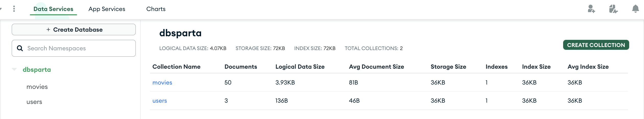Click the small dropdown arrow beside the dots menu
This screenshot has height=119, width=644.
[1, 9]
